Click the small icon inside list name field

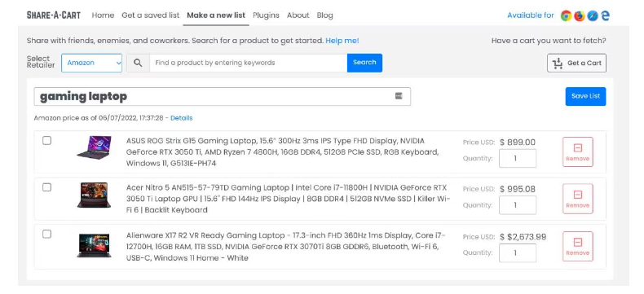coord(399,96)
